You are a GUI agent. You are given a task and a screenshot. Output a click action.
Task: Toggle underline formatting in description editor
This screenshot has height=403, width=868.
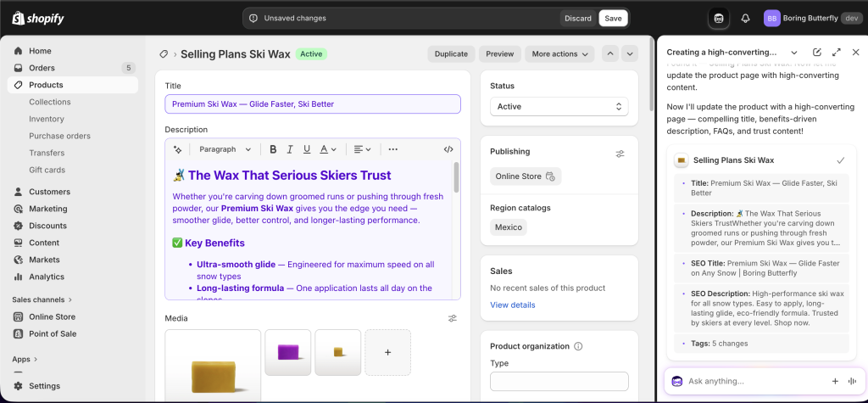(307, 149)
